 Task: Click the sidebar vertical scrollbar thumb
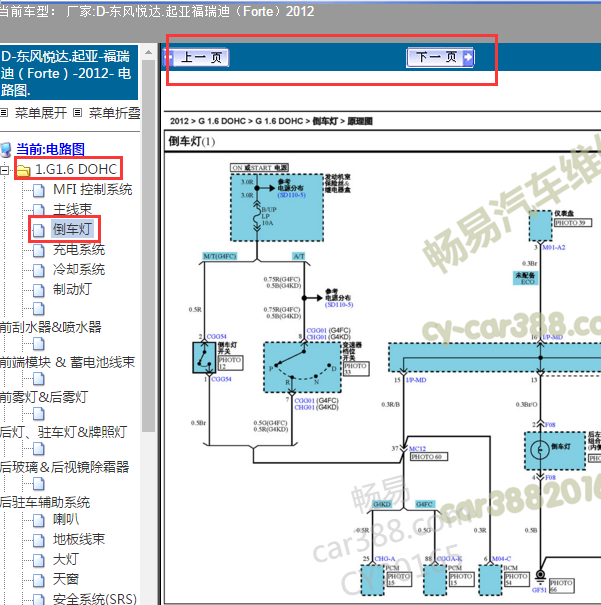point(149,245)
